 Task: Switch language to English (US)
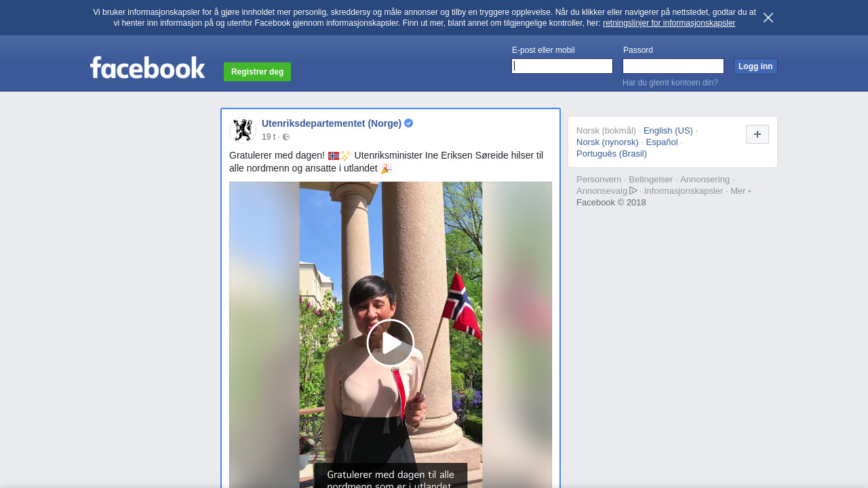tap(668, 131)
